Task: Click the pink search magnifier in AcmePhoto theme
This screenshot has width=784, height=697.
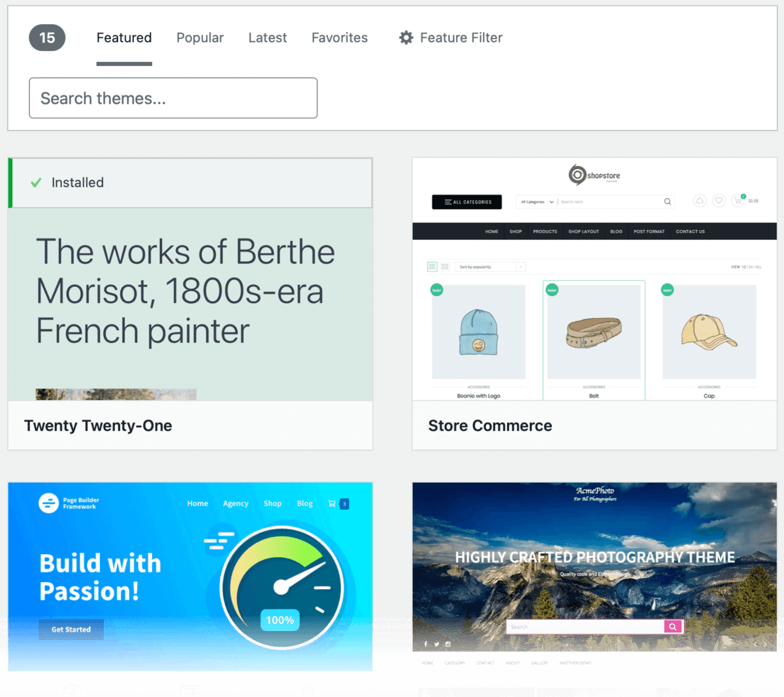Action: (x=672, y=626)
